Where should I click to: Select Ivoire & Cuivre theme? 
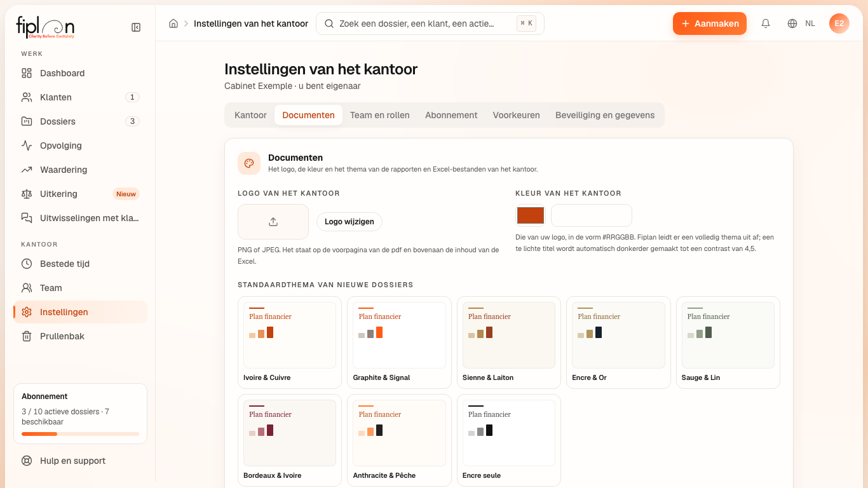pos(290,342)
